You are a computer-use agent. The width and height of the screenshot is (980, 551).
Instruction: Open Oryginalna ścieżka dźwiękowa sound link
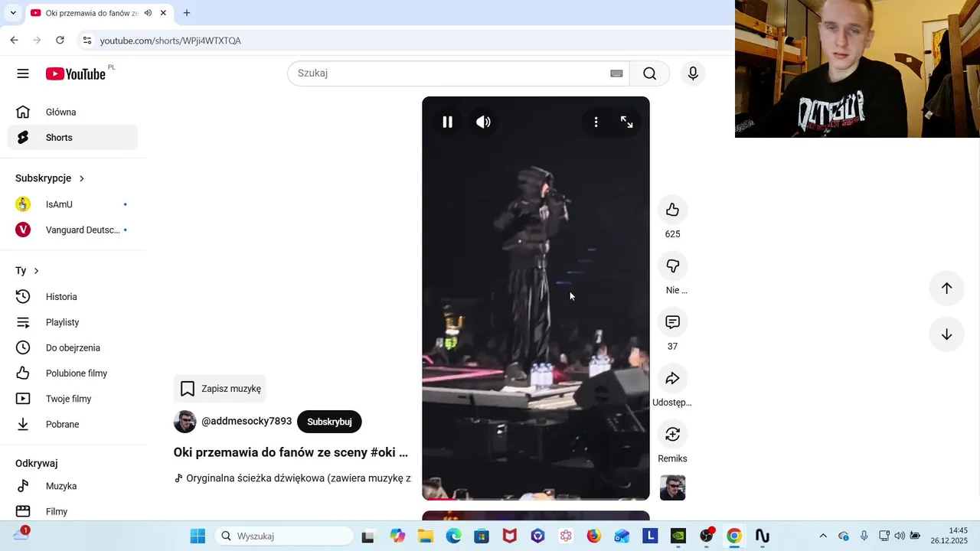(x=293, y=478)
